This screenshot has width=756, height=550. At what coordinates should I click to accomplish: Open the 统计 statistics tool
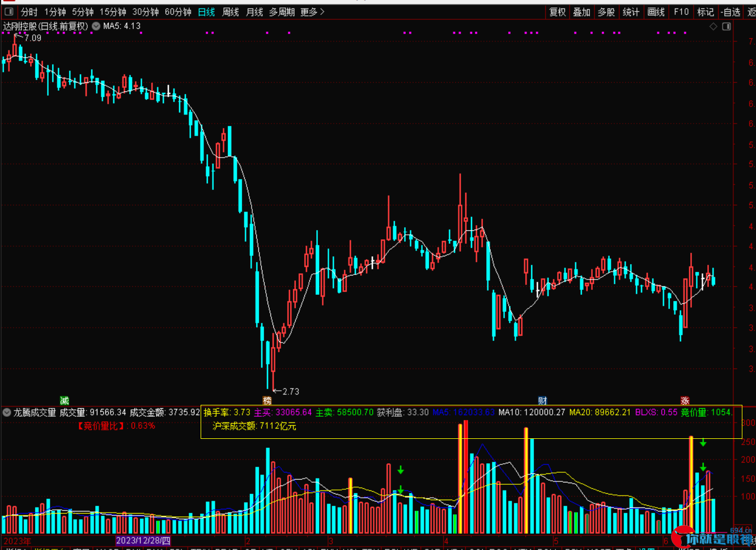tap(631, 12)
